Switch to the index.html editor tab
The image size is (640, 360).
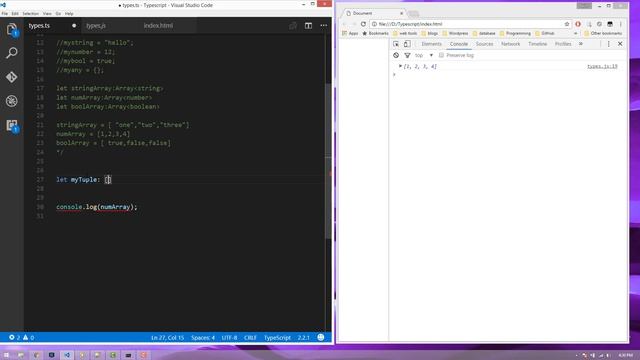[x=158, y=25]
